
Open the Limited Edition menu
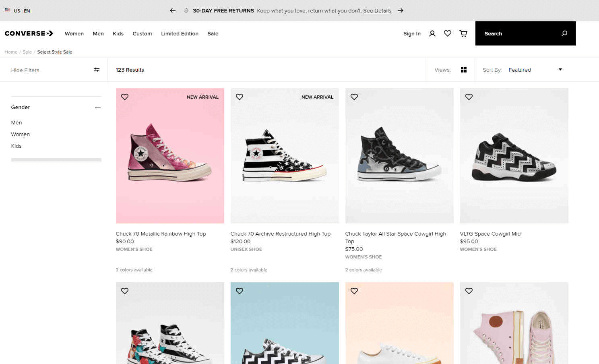tap(180, 34)
